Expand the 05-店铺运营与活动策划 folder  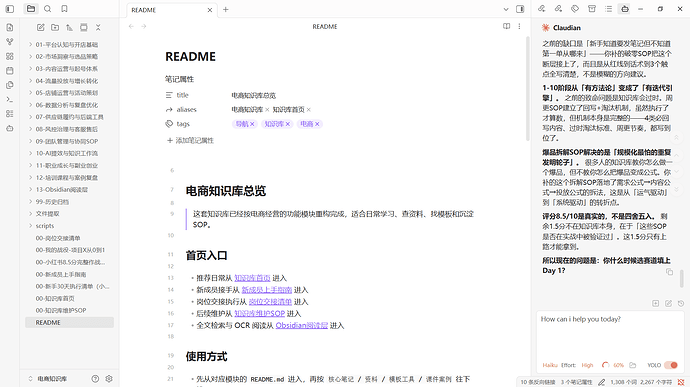tap(30, 93)
